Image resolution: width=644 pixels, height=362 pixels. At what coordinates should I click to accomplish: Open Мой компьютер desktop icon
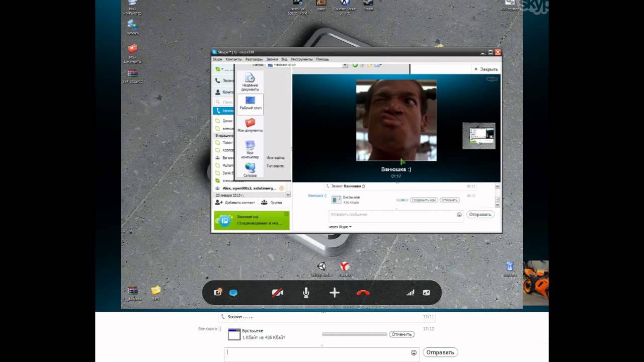tap(132, 8)
